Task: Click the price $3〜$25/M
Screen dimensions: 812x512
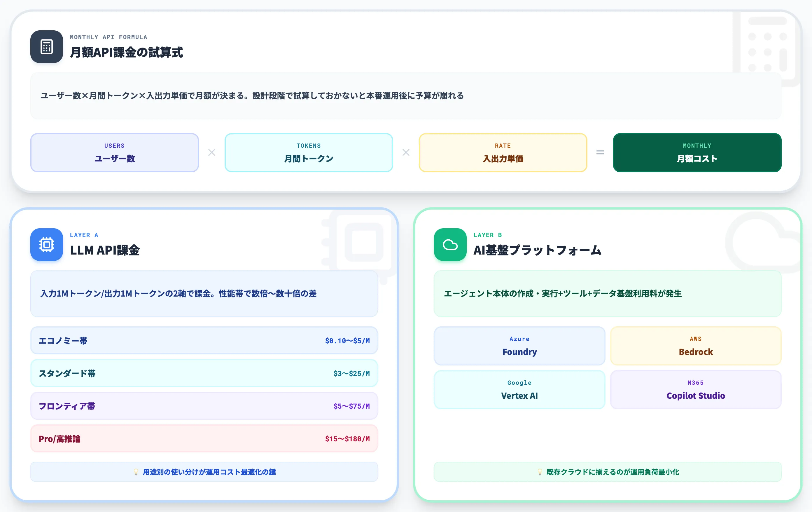Action: [352, 374]
